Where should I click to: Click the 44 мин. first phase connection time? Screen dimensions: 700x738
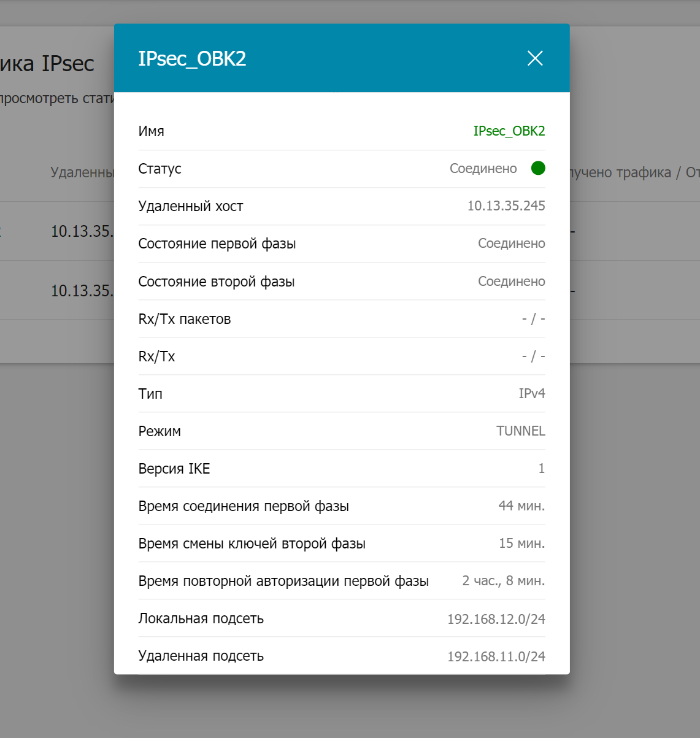(x=521, y=506)
